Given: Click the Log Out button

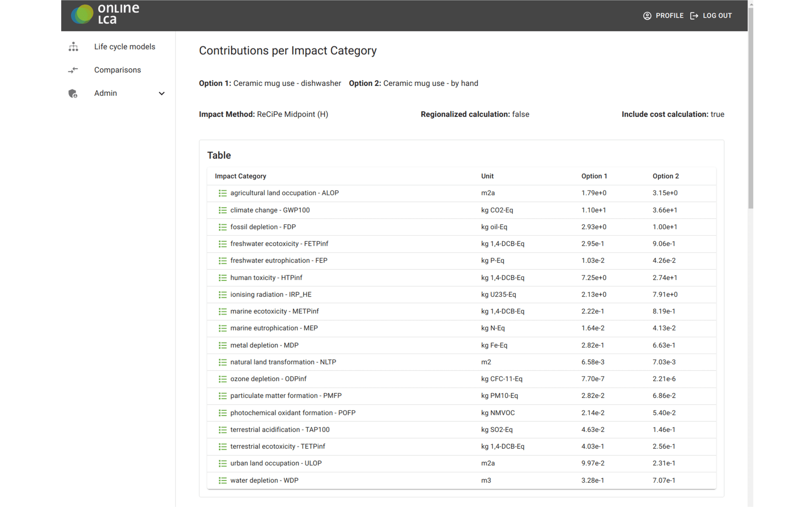Looking at the screenshot, I should coord(711,16).
